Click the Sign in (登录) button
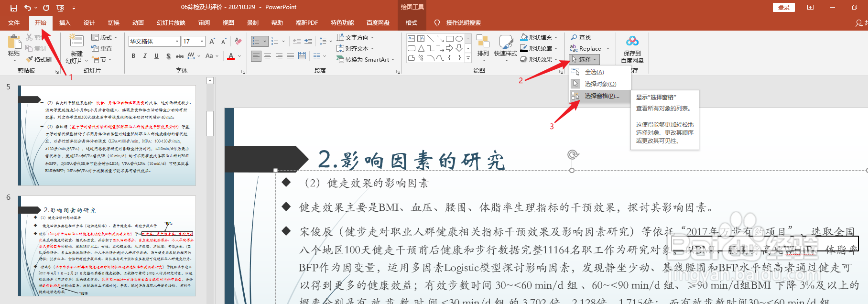 click(x=783, y=7)
